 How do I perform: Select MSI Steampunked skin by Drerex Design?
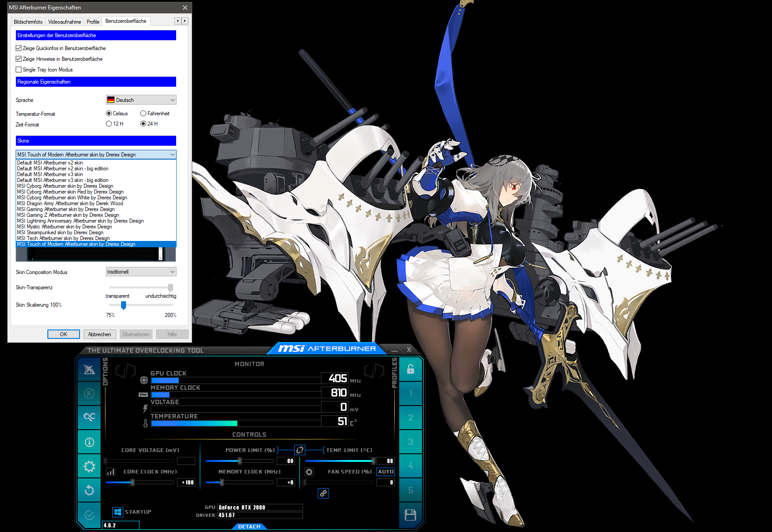(96, 232)
